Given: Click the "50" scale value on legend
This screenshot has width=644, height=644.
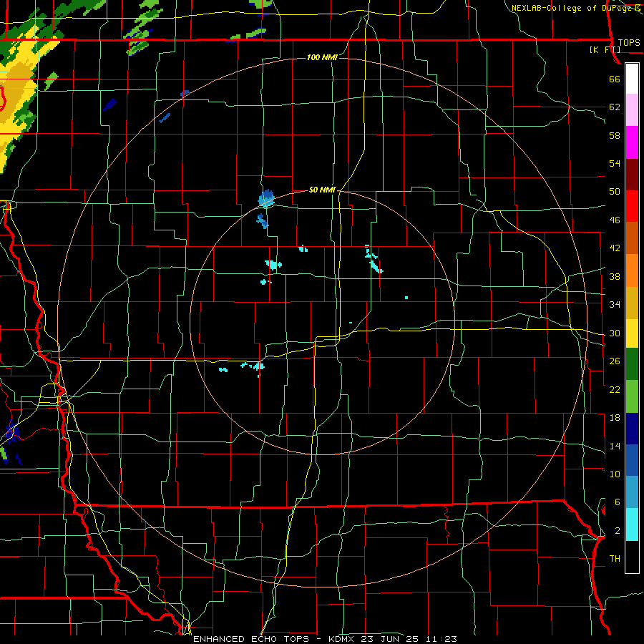Looking at the screenshot, I should coord(615,192).
